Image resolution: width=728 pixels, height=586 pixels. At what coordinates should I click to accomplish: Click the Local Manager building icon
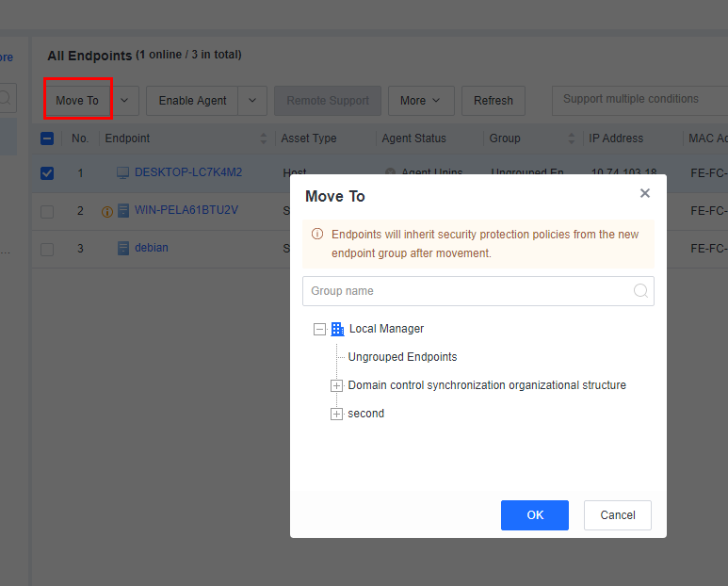click(x=338, y=329)
